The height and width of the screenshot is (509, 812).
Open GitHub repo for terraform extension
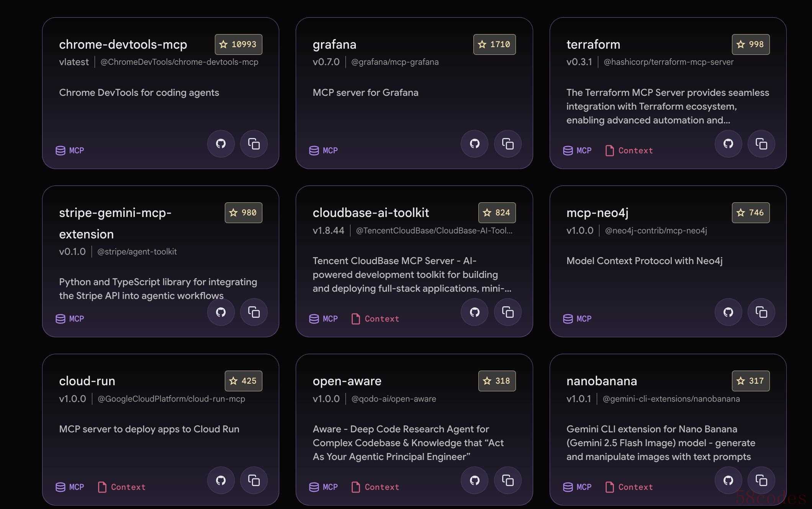click(728, 144)
